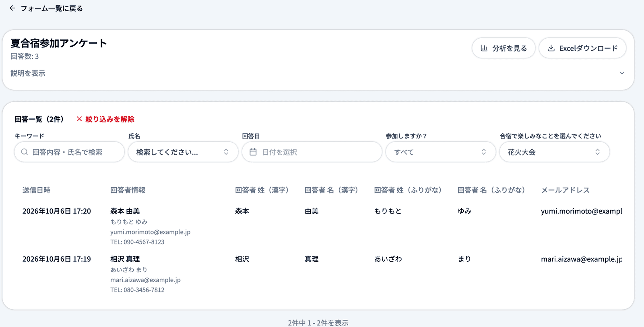Screen dimensions: 644x327
Task: Click the 回答者 姓（漢字） column header
Action: [262, 190]
